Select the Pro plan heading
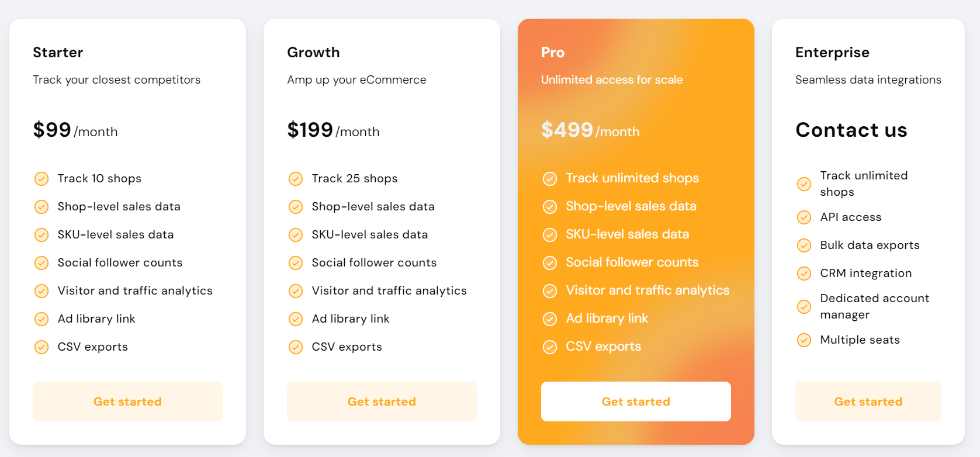The image size is (980, 457). click(x=552, y=52)
